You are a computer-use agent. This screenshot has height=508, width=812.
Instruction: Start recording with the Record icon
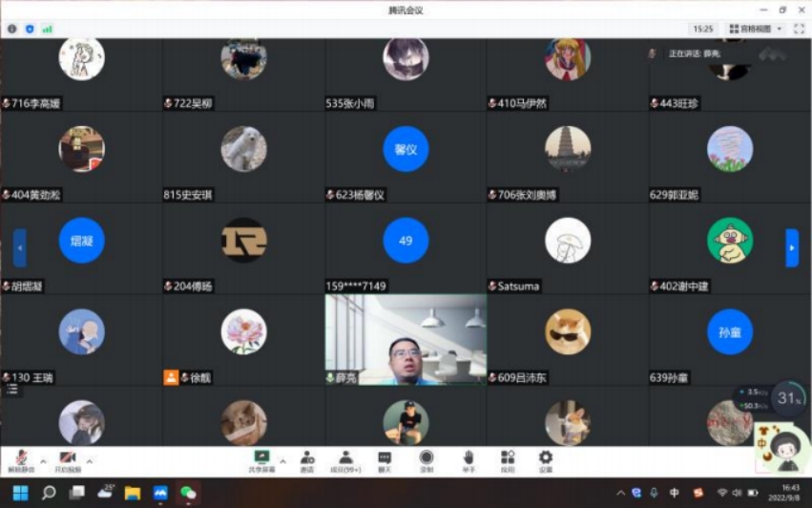[x=426, y=458]
